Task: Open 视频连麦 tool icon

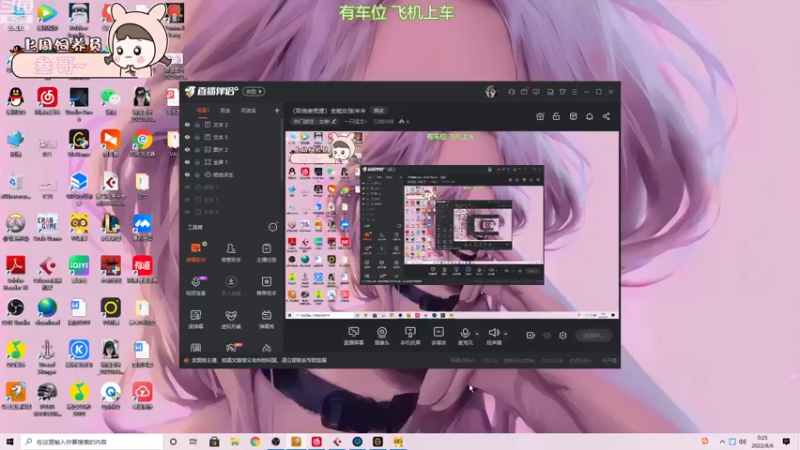Action: (196, 285)
